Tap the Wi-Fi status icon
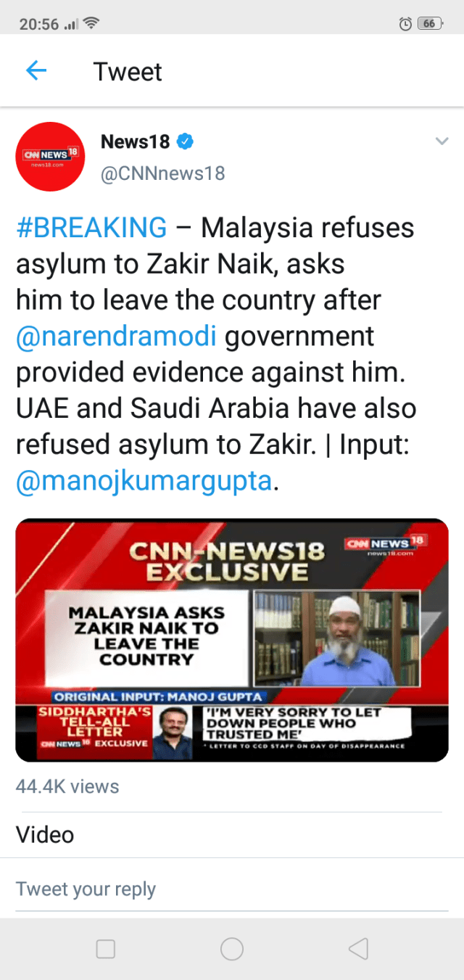Screen dimensions: 464x980 [x=91, y=24]
